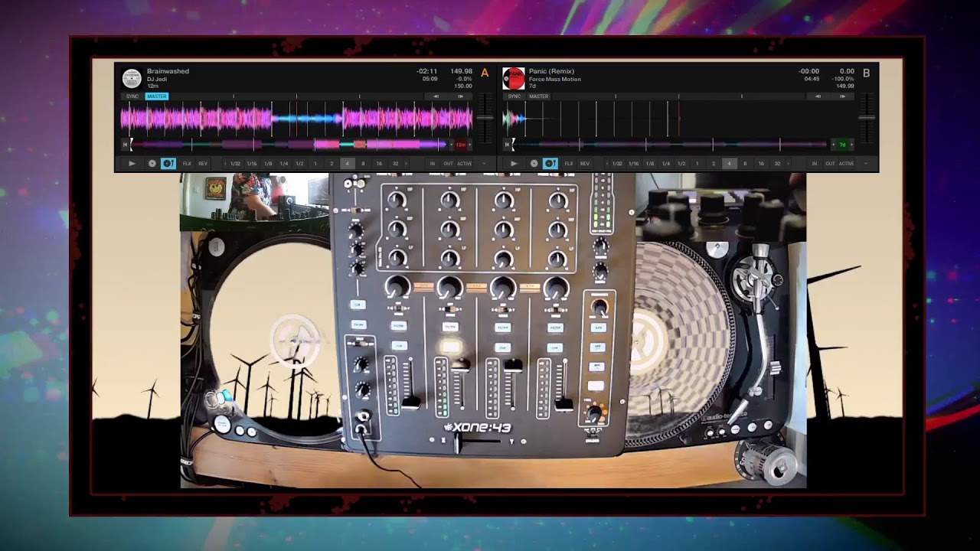Toggle MASTER on deck A

(x=157, y=96)
